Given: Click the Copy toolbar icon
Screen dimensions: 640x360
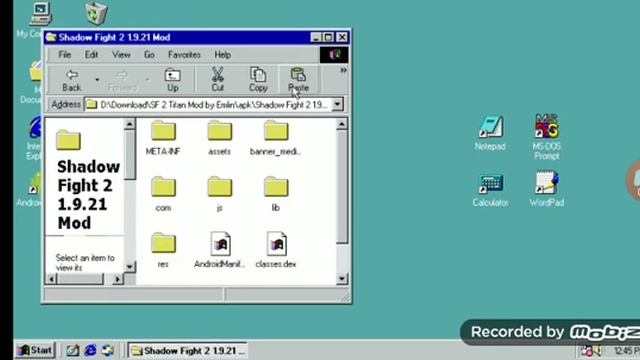Looking at the screenshot, I should (x=258, y=75).
